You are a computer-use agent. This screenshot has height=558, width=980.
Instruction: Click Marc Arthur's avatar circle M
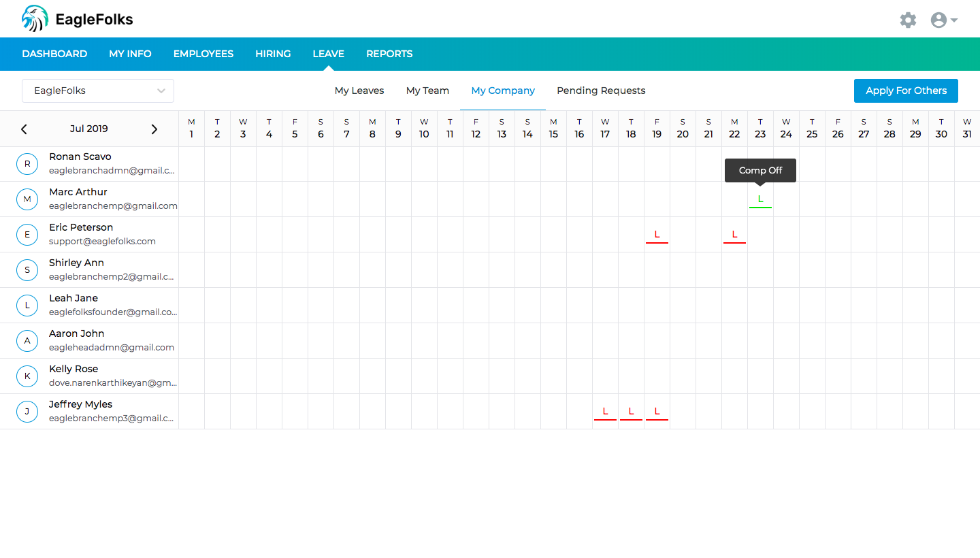(x=27, y=199)
